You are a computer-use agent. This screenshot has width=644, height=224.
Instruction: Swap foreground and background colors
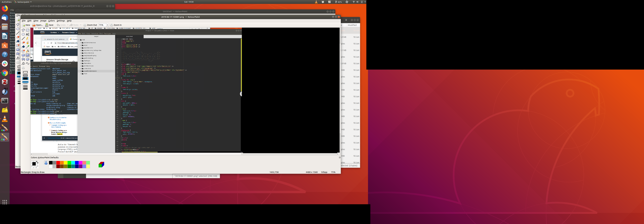point(37,162)
